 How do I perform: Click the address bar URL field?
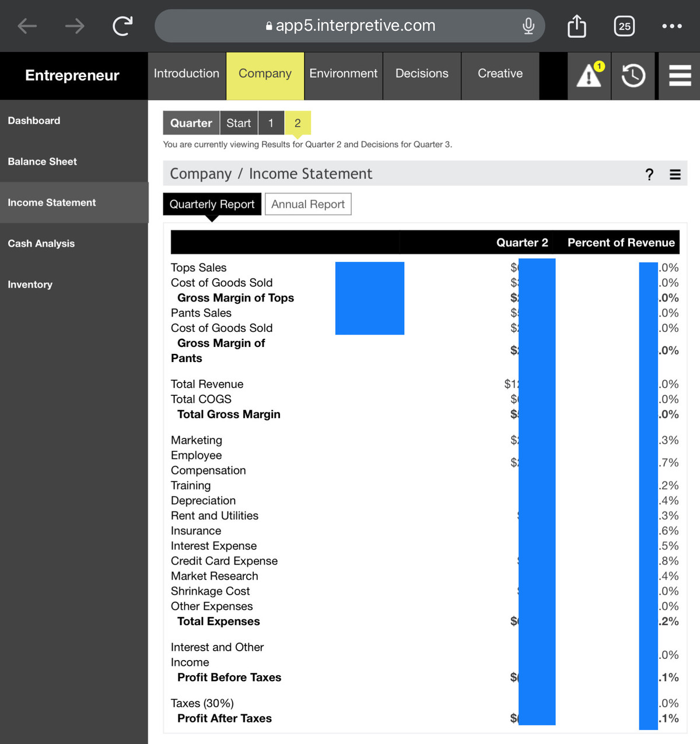coord(350,26)
